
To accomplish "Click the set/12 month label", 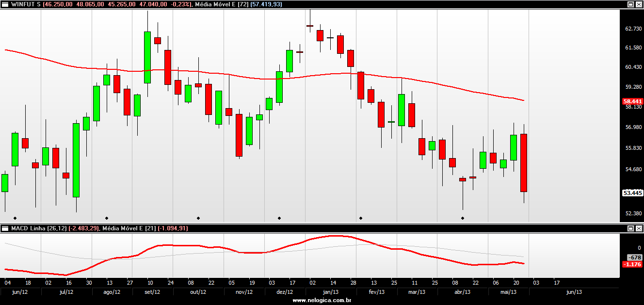I will (x=152, y=292).
